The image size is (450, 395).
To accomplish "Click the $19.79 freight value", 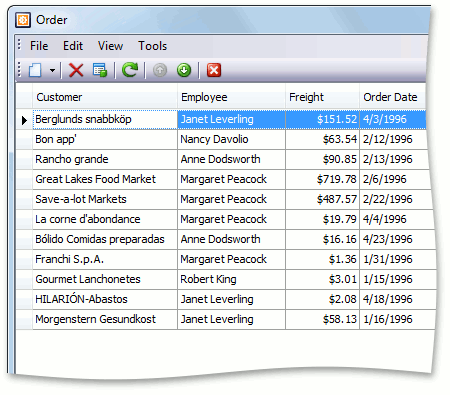I will (340, 219).
